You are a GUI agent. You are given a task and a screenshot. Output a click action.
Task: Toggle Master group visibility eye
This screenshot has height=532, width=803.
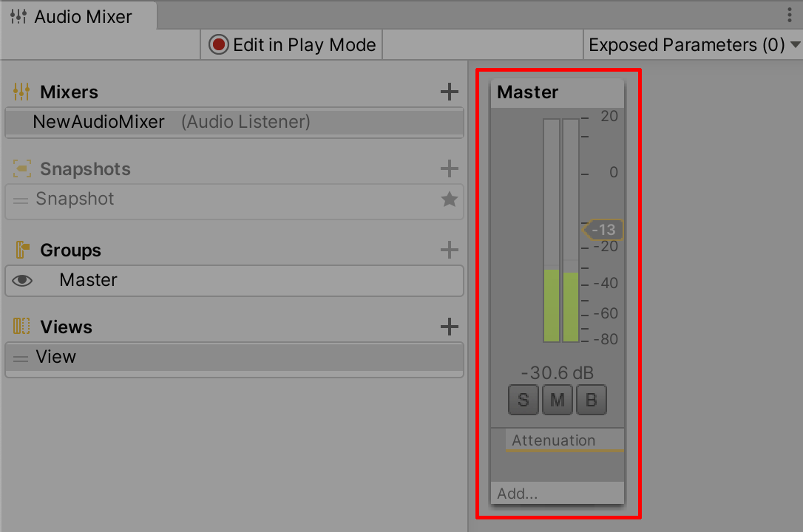click(x=22, y=280)
